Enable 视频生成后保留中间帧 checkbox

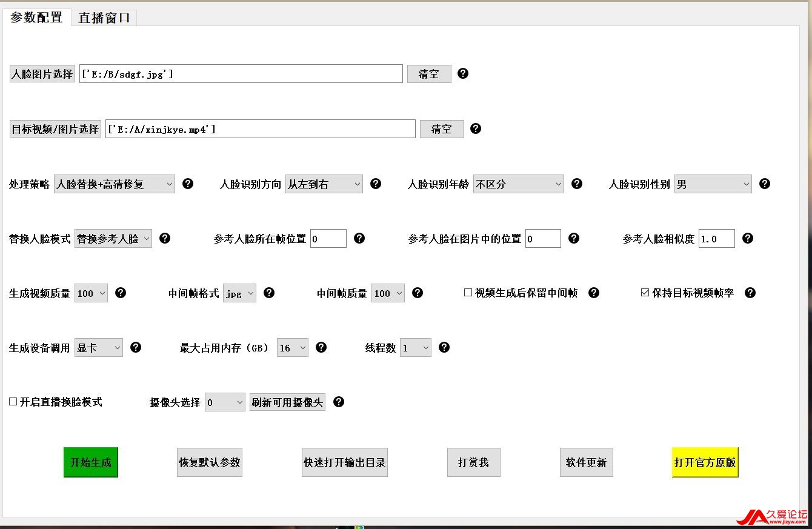[x=468, y=293]
